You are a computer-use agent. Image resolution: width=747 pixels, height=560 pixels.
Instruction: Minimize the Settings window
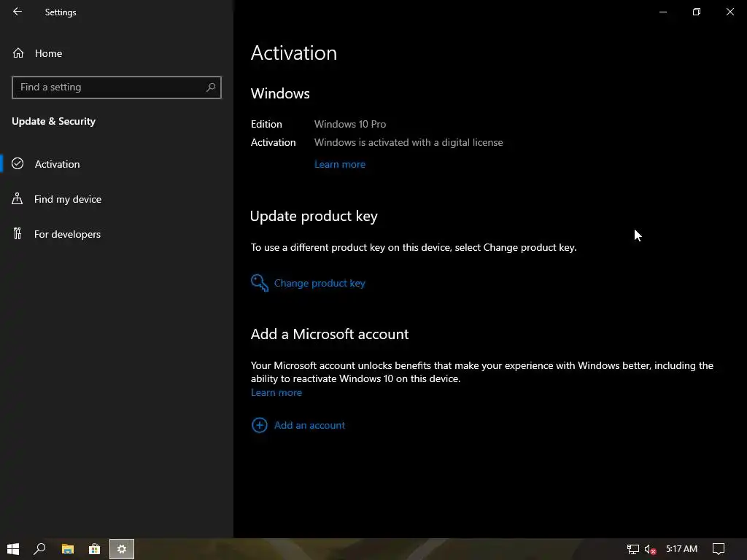pyautogui.click(x=662, y=12)
